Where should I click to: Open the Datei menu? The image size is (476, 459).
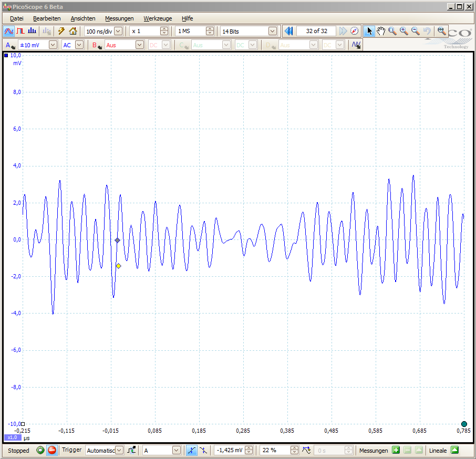[x=16, y=18]
